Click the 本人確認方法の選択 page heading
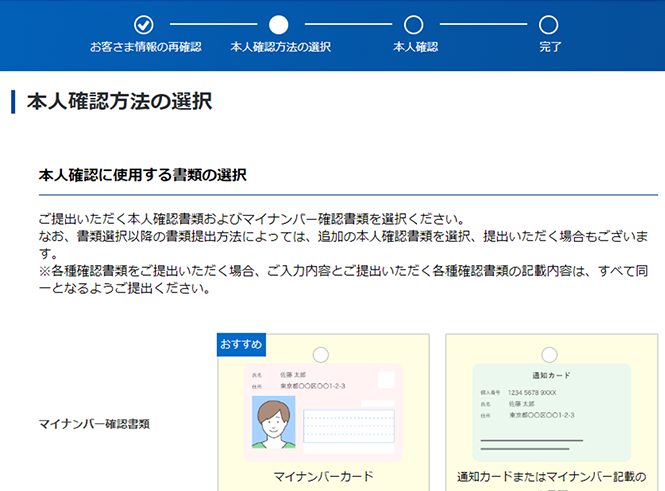 [x=119, y=102]
